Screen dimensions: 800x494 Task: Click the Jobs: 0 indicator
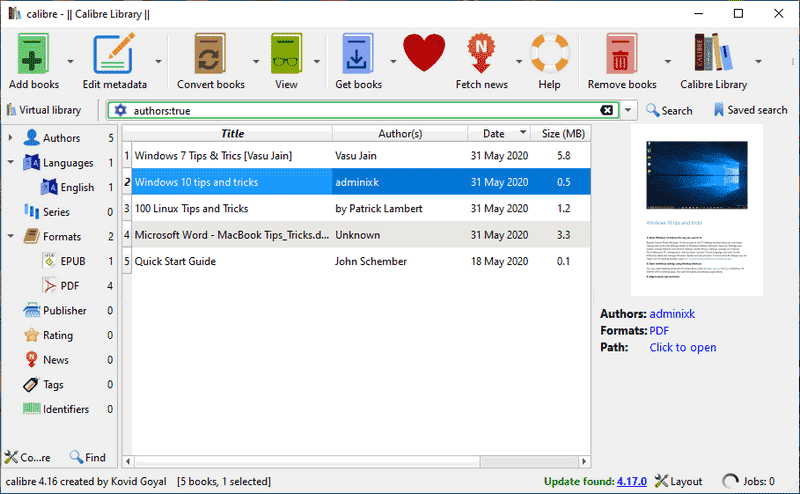point(748,481)
